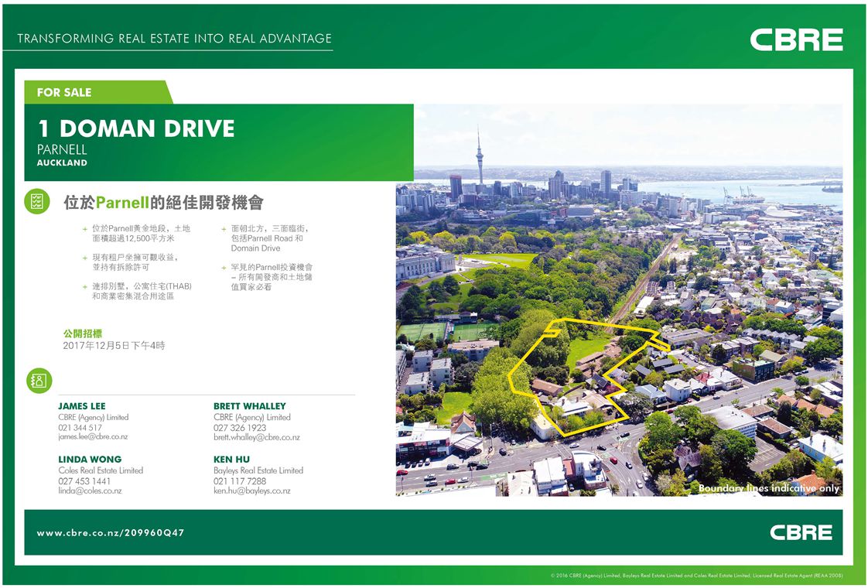Screen dimensions: 868x588
Task: Open linda@coles.co.nz email address
Action: click(90, 491)
